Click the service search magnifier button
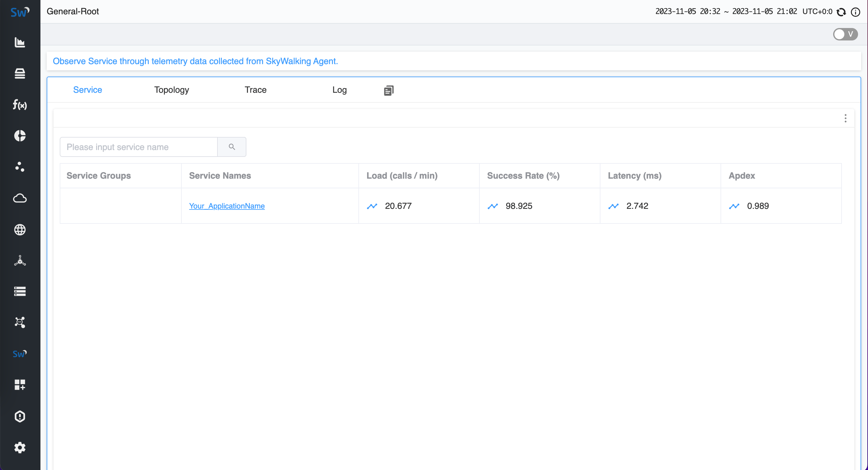Screen dimensions: 868x470 tap(232, 147)
